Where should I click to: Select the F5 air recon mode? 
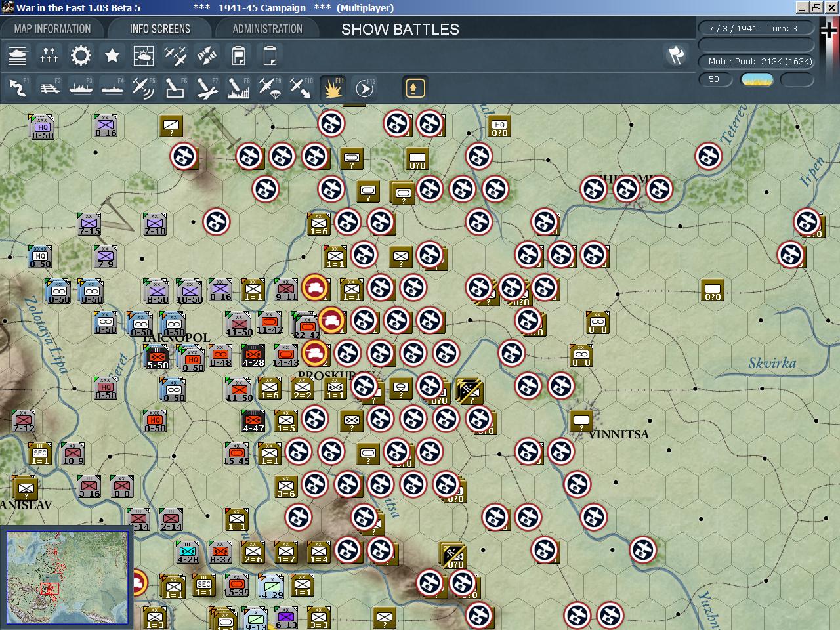144,88
